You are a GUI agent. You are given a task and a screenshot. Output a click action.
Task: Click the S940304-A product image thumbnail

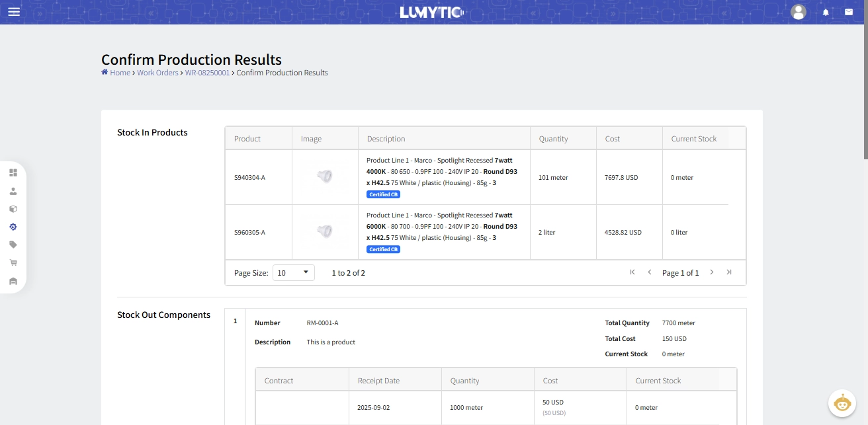(324, 176)
